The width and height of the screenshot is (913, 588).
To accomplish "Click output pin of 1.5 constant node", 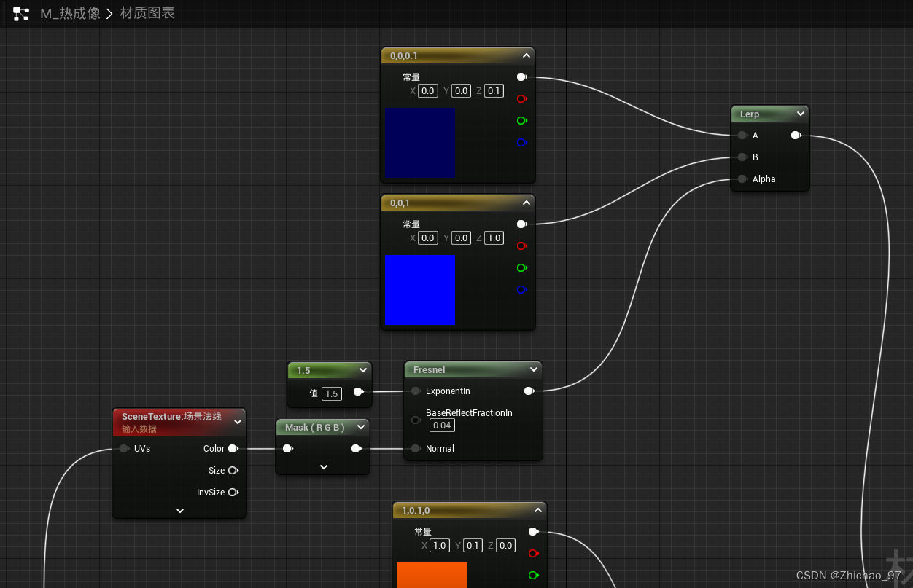I will point(358,391).
